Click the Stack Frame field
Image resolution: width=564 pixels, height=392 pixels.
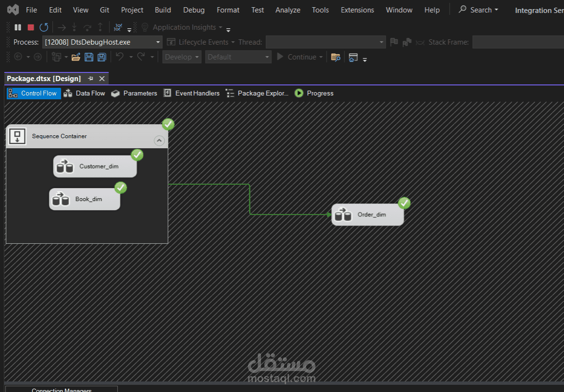click(518, 42)
